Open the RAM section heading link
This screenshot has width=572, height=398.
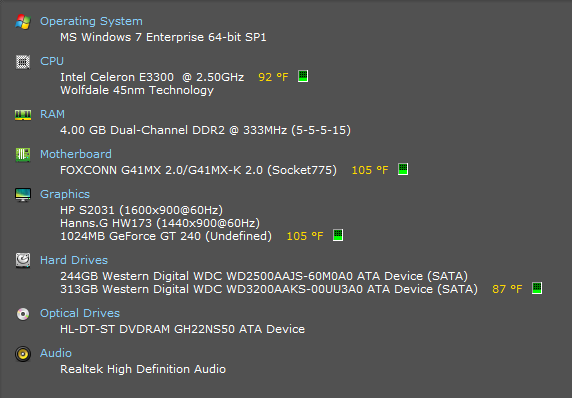[x=52, y=114]
